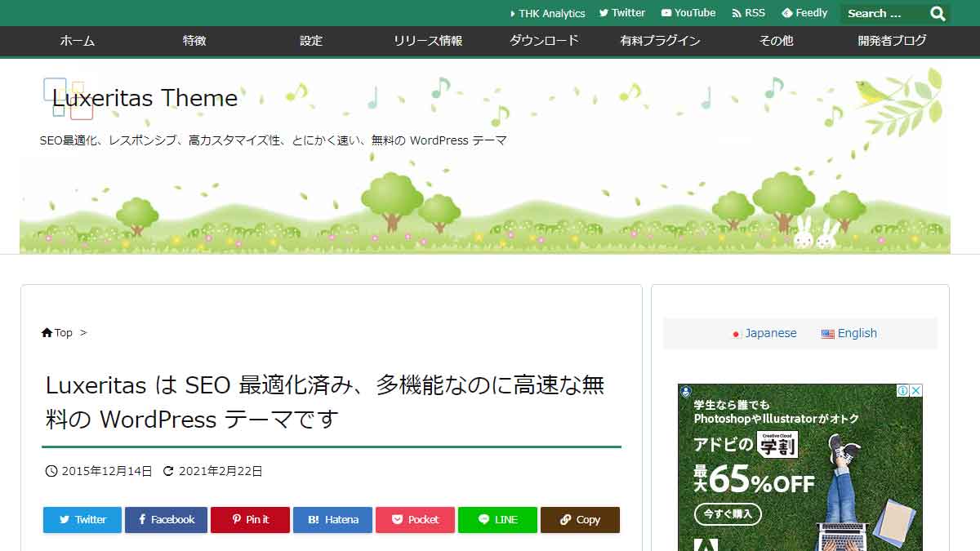980x551 pixels.
Task: Open the ad info icon on the Adobe ad
Action: (903, 391)
